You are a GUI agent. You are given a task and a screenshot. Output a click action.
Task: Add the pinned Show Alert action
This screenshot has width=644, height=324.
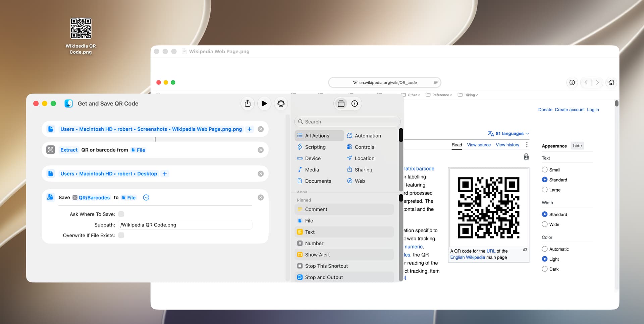[344, 255]
